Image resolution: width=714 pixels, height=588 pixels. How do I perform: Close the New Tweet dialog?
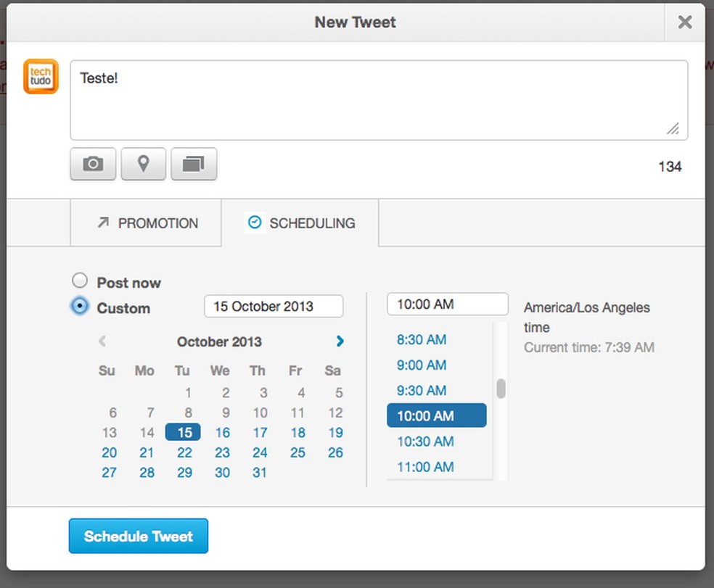pyautogui.click(x=684, y=22)
